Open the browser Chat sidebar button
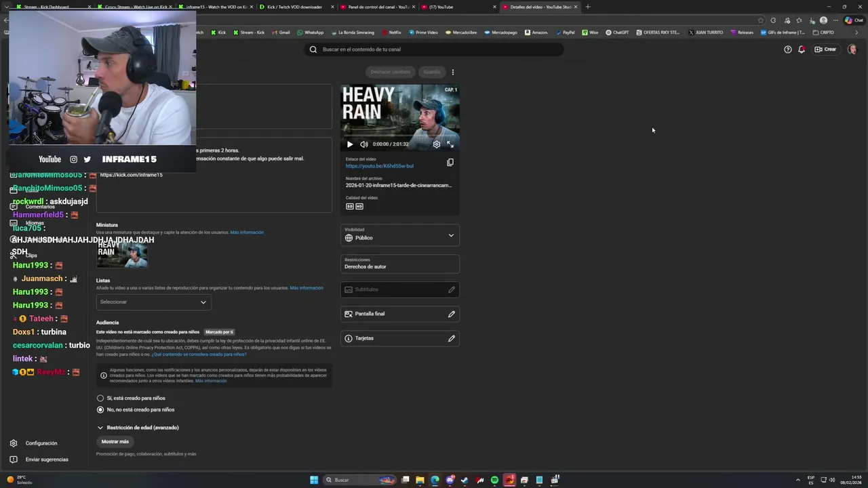The image size is (868, 488). 853,20
